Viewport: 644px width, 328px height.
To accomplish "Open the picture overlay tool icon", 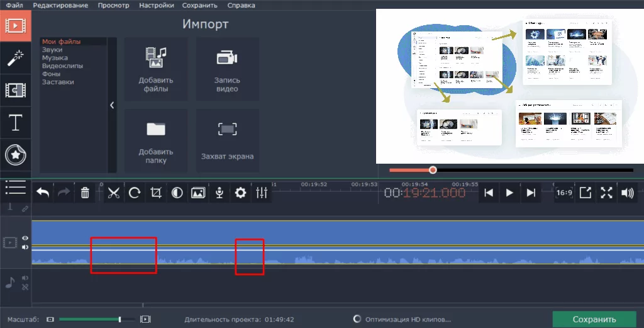I will click(x=198, y=193).
